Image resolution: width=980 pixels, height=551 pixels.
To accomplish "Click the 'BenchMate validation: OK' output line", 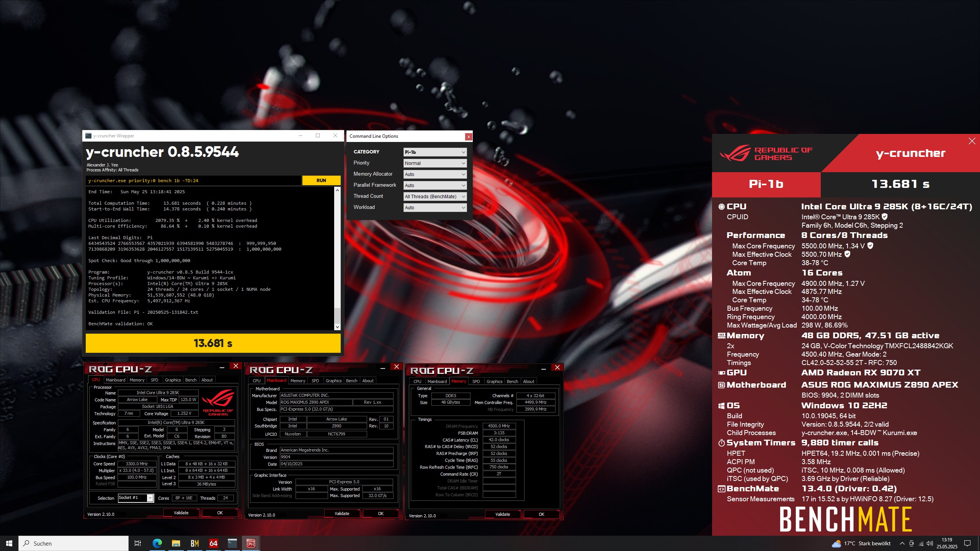I will [121, 324].
